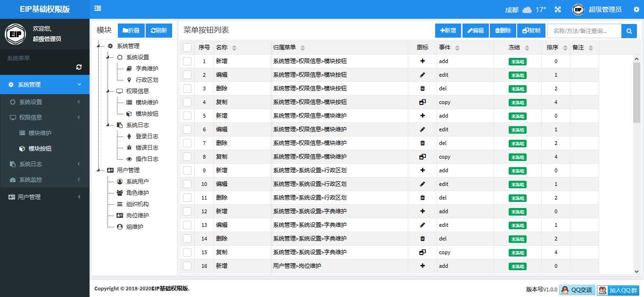Click the pencil icon in row 2
This screenshot has width=644, height=297.
tap(422, 75)
